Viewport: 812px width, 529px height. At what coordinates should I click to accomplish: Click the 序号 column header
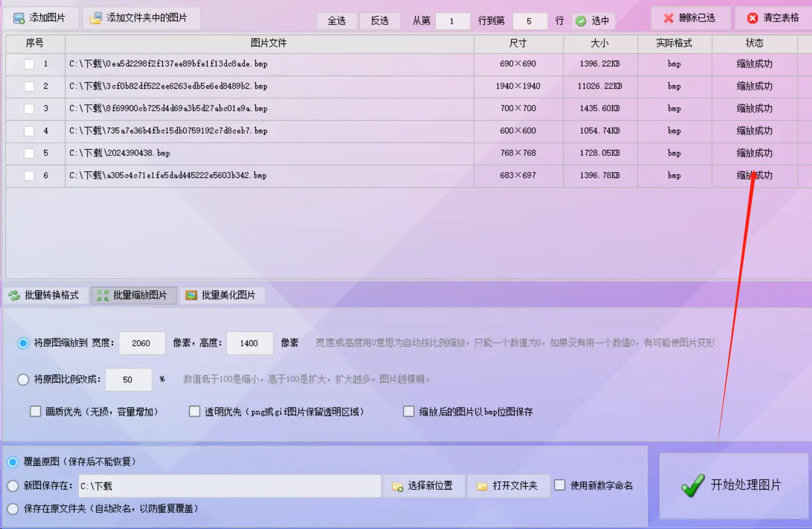point(35,43)
